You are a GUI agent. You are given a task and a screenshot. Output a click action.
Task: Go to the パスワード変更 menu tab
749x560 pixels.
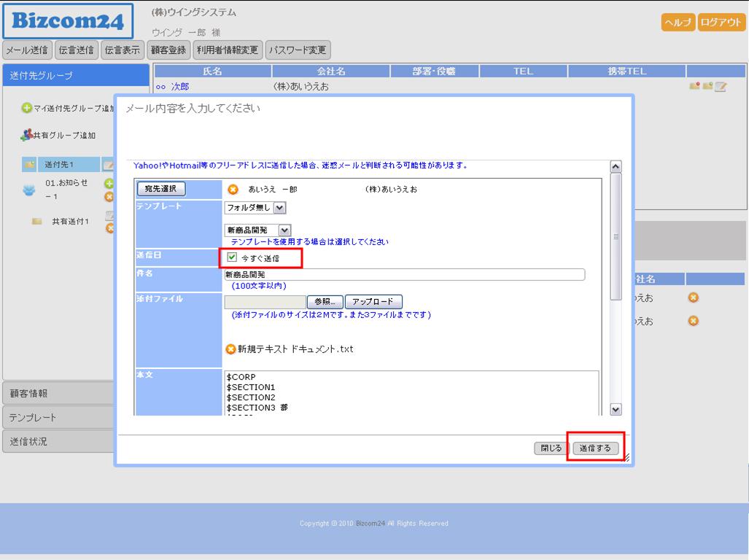point(298,50)
